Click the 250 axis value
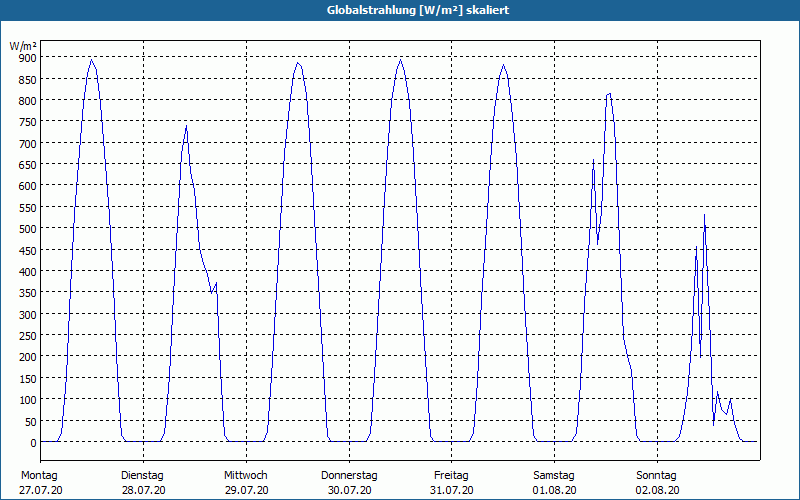This screenshot has width=800, height=500. [x=28, y=336]
